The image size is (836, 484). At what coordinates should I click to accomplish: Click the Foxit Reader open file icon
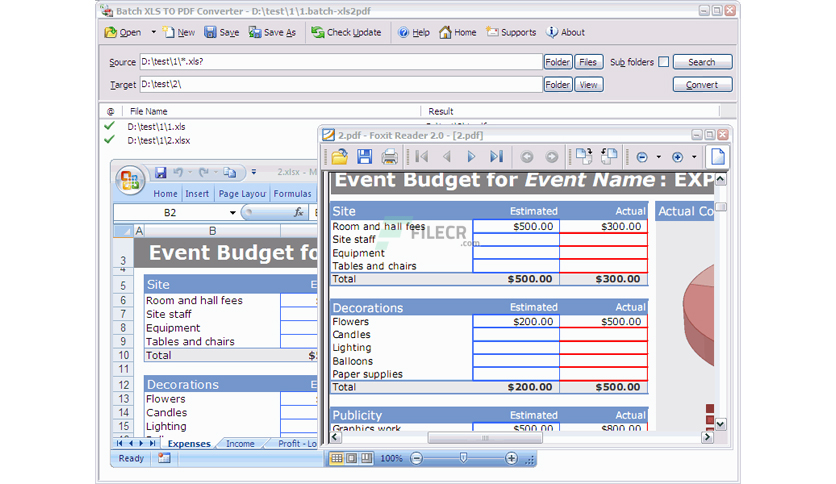click(340, 157)
